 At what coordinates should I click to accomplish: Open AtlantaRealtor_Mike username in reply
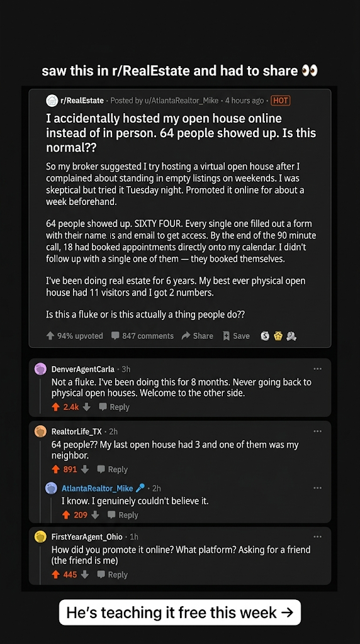pyautogui.click(x=97, y=488)
